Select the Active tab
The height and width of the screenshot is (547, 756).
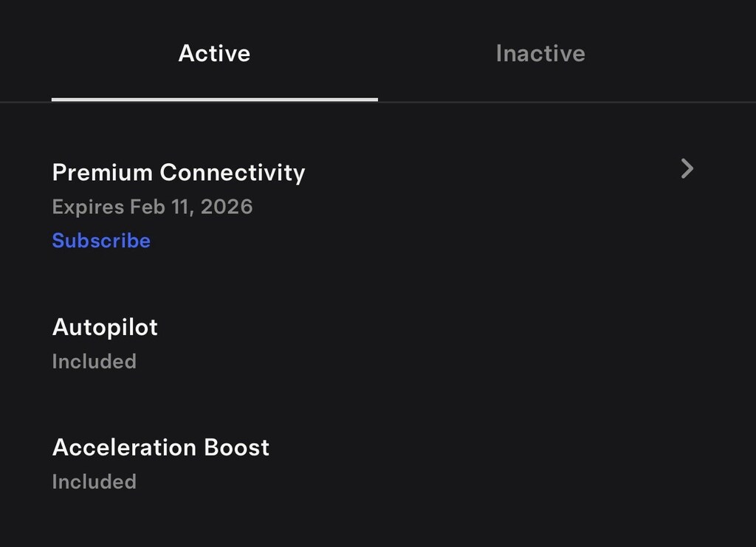[214, 53]
